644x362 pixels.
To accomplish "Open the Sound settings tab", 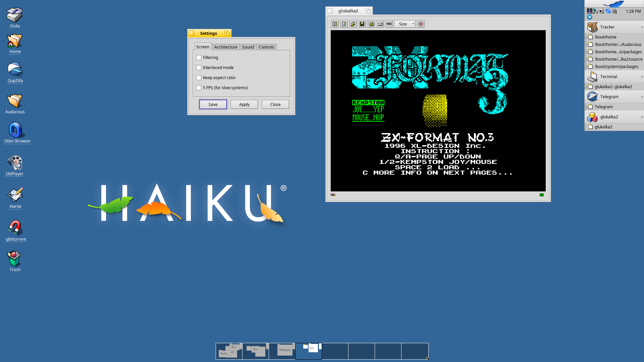I will click(248, 47).
